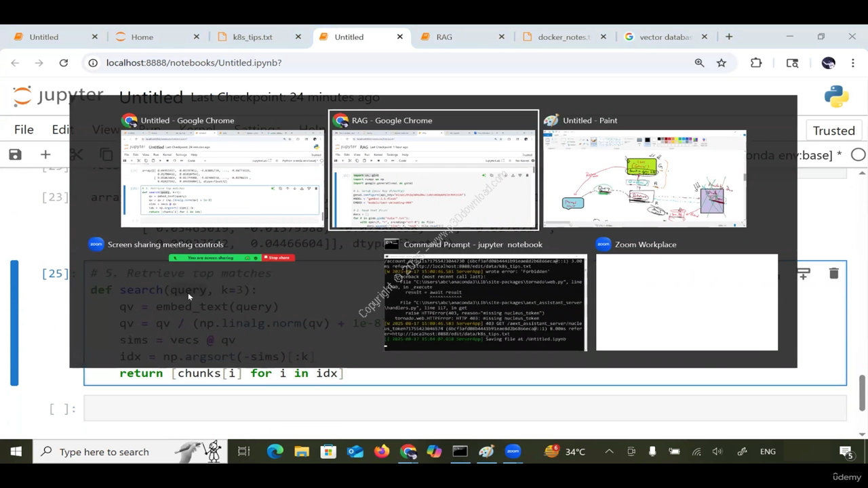Open the media/cast control icon in Chrome toolbar
This screenshot has width=868, height=488.
792,62
